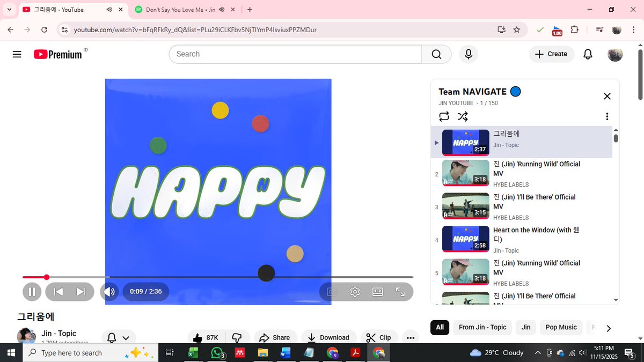
Task: Switch to theater mode
Action: point(377,292)
